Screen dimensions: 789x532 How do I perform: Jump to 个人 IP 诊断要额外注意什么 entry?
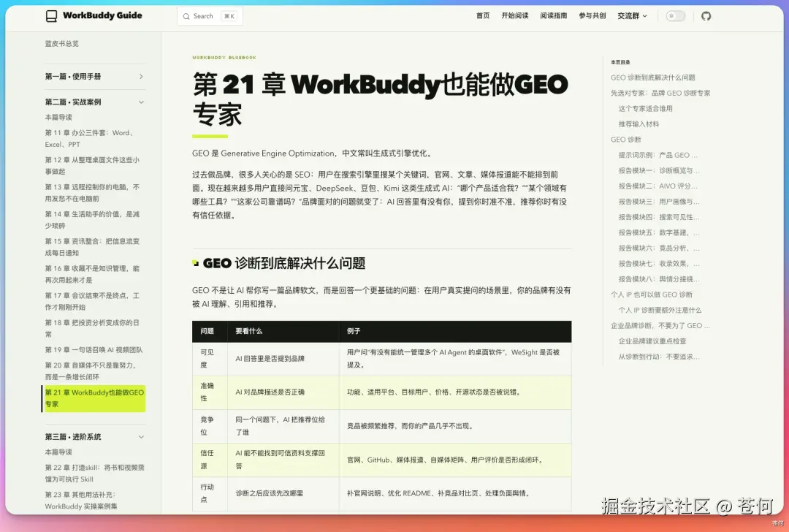(660, 311)
